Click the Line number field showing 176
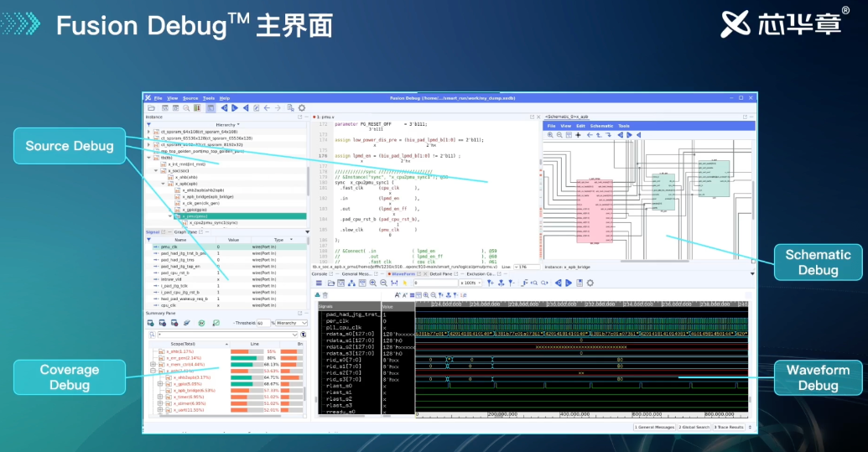This screenshot has height=452, width=868. pyautogui.click(x=525, y=267)
